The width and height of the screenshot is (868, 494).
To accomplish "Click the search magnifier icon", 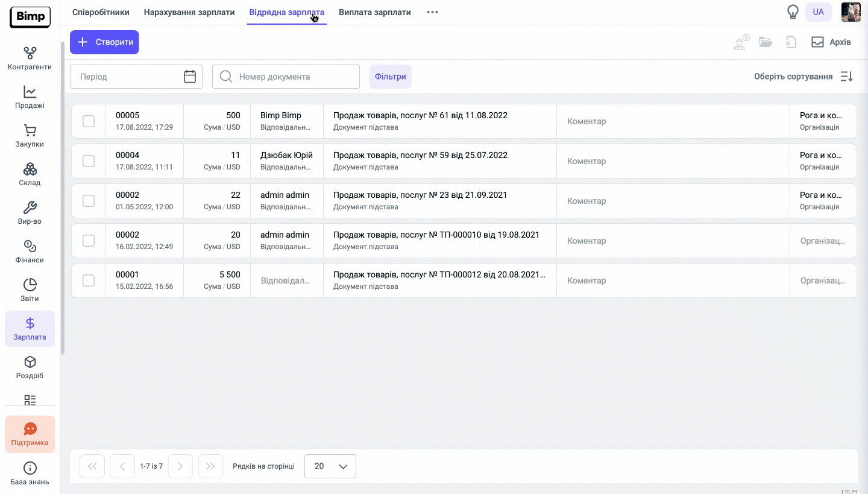I will 226,77.
